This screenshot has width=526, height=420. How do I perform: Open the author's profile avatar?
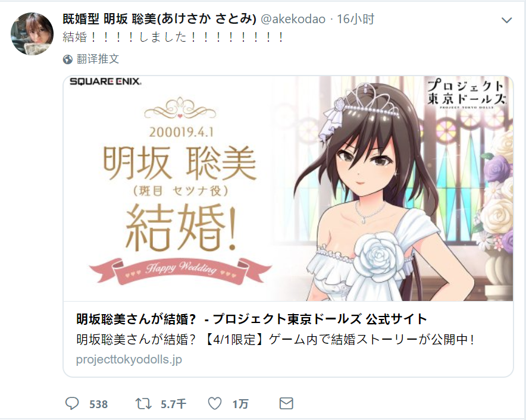[x=32, y=33]
